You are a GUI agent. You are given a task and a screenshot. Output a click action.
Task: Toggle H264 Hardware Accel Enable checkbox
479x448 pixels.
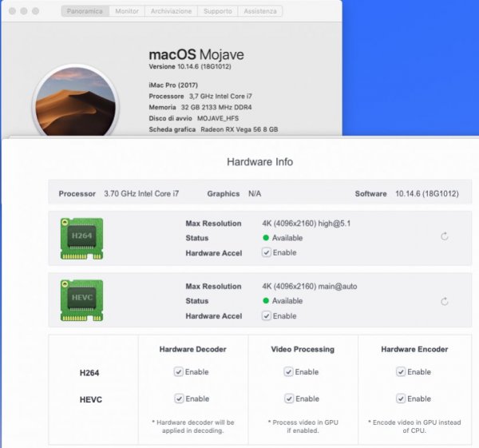coord(266,252)
